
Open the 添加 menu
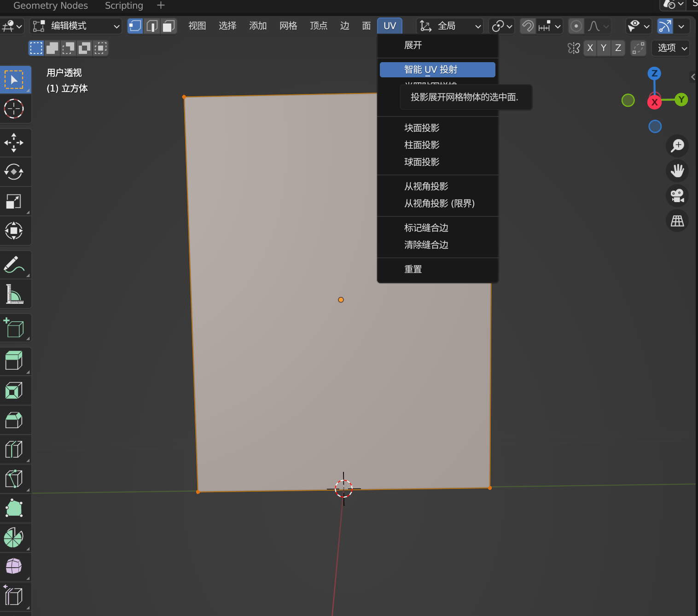tap(258, 26)
